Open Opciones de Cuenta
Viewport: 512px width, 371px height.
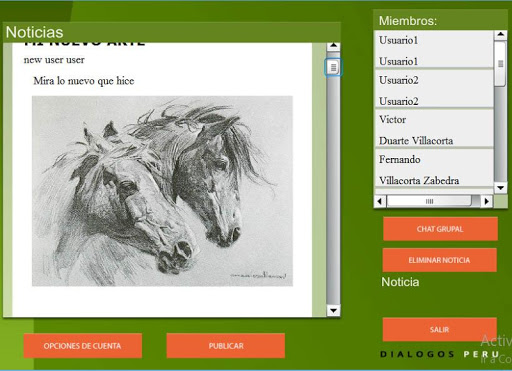pos(83,346)
